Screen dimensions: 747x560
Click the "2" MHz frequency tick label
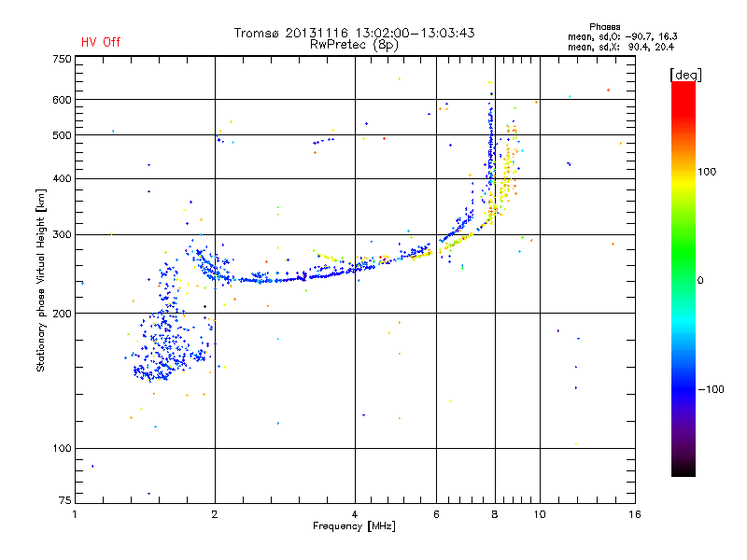pos(215,514)
